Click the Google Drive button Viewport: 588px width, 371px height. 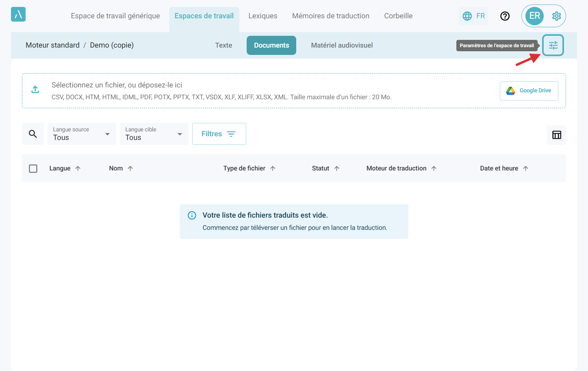(x=529, y=91)
